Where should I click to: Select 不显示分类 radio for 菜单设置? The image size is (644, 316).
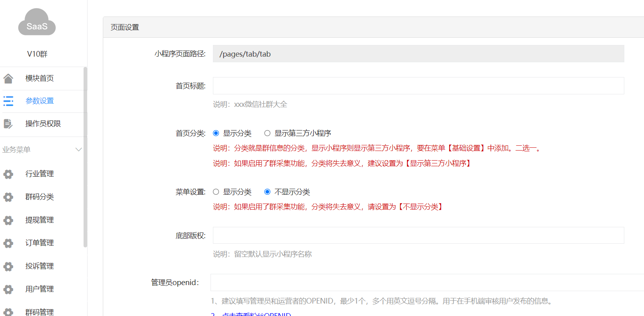[x=268, y=192]
